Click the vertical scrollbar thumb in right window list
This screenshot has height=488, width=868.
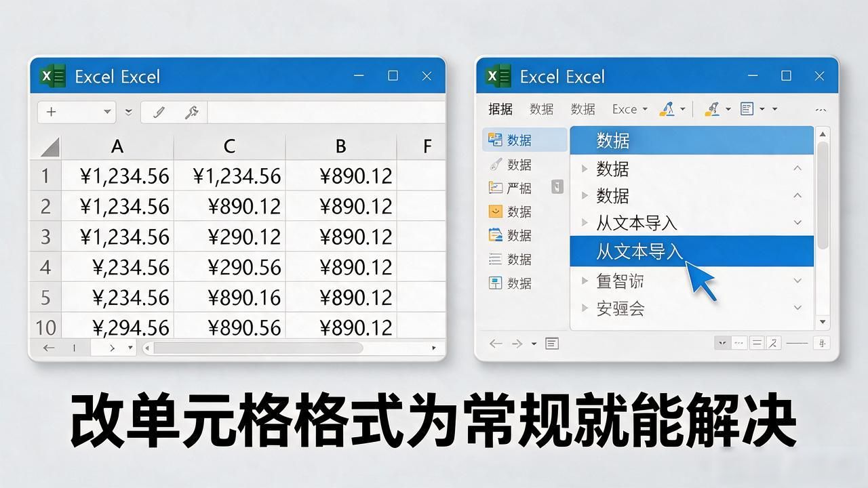(x=823, y=195)
